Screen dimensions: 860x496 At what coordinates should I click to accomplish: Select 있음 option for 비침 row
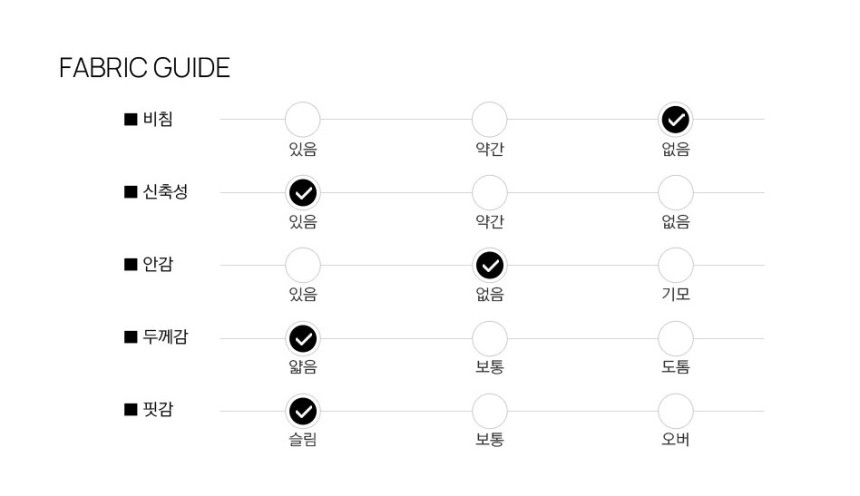(x=303, y=119)
